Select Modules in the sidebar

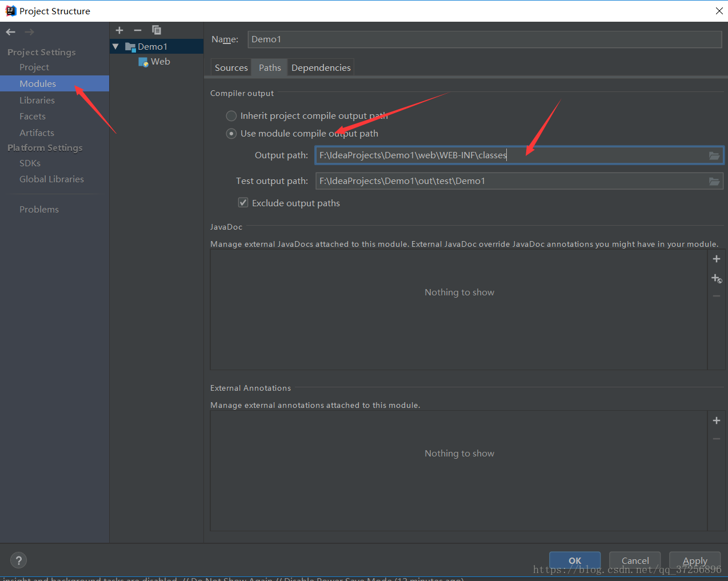38,83
